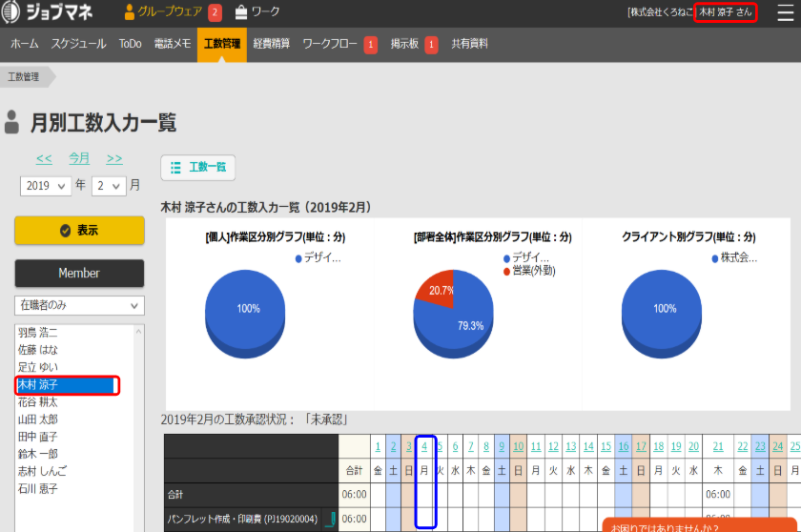This screenshot has width=801, height=532.
Task: Open the hamburger menu icon
Action: 785,12
